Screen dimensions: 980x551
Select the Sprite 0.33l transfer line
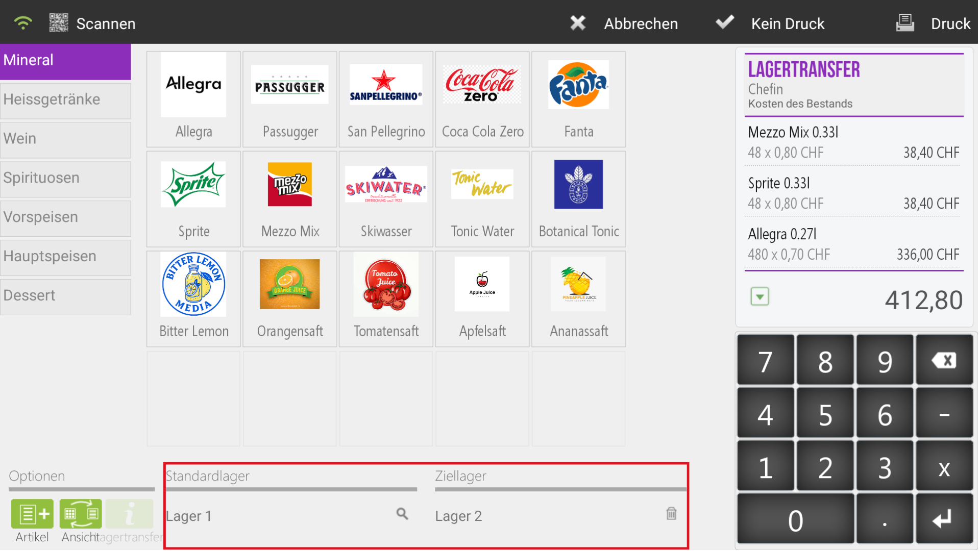(853, 193)
